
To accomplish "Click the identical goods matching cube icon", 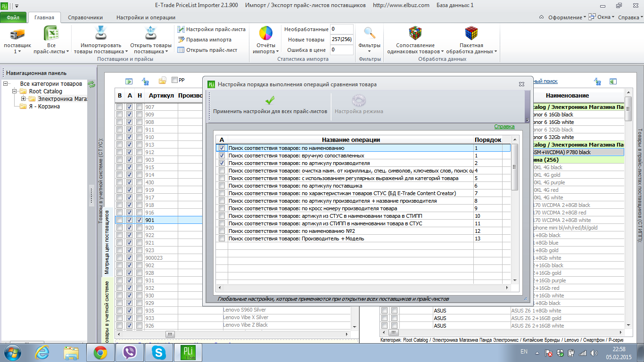I will pos(415,34).
